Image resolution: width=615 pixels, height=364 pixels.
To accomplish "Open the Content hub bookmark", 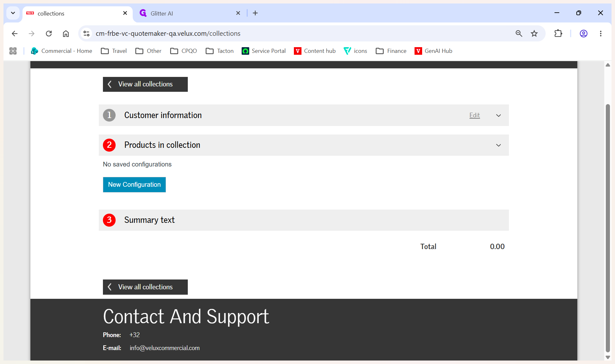I will pos(315,51).
